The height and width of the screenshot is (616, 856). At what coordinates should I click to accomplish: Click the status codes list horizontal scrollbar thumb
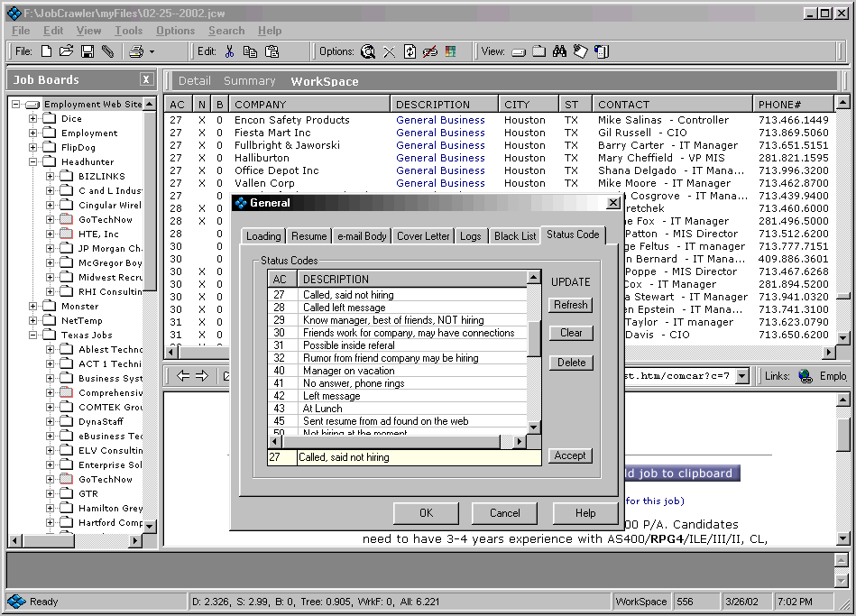point(391,441)
